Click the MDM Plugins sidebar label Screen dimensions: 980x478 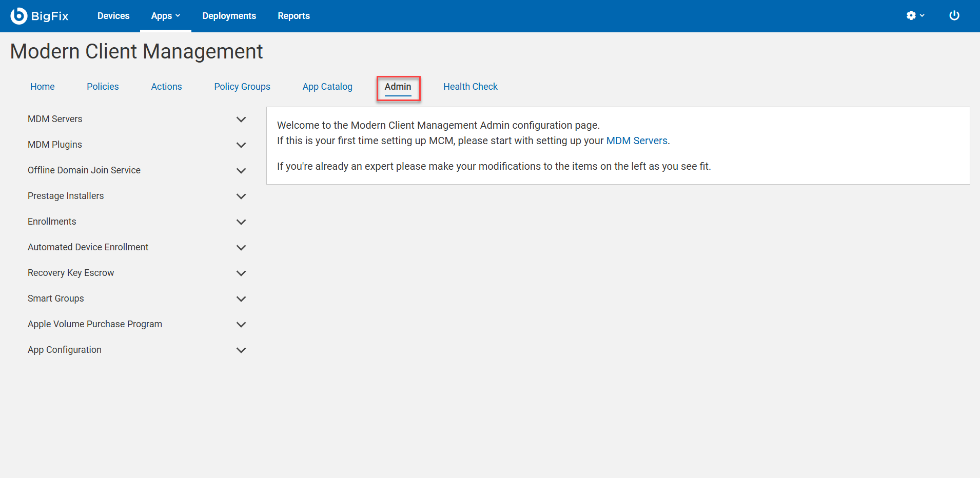click(x=55, y=145)
